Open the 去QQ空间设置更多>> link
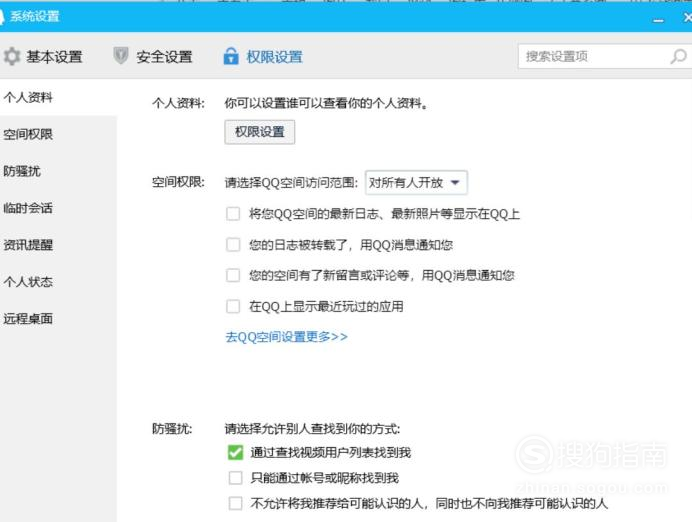The width and height of the screenshot is (692, 522). [286, 337]
